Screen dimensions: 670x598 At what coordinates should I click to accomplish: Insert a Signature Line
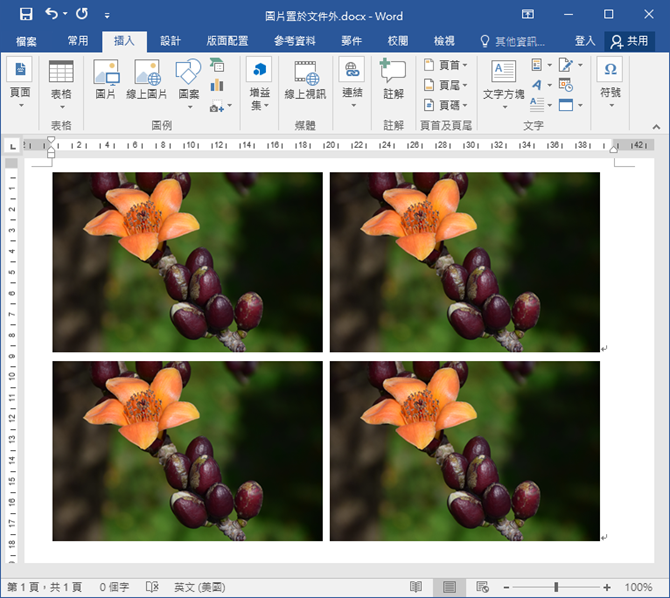[x=570, y=65]
